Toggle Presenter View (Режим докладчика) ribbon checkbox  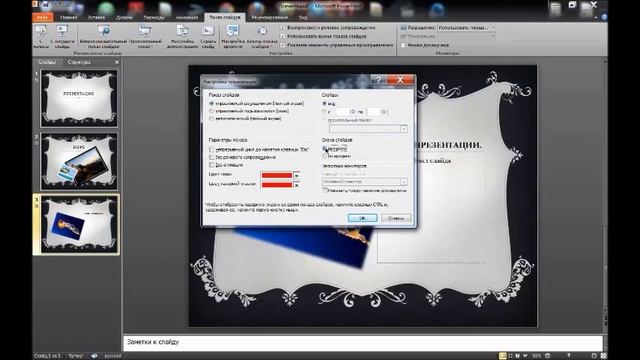tap(403, 45)
